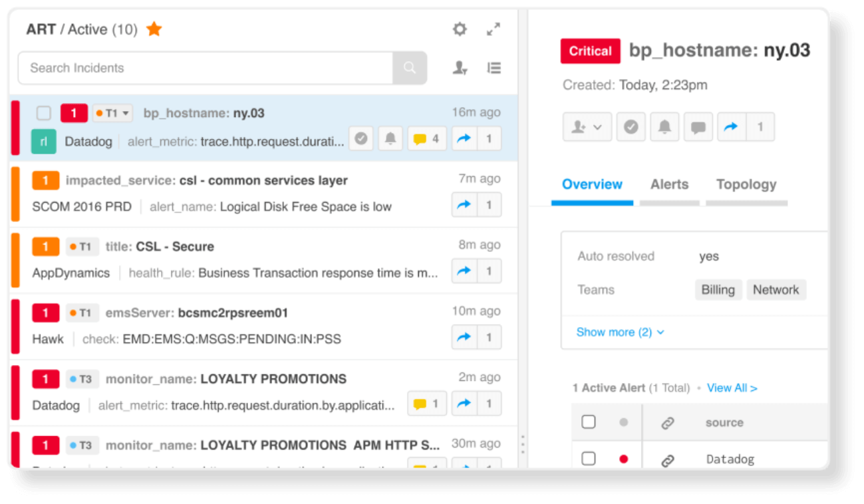864x504 pixels.
Task: Click status dot column header in alerts table
Action: point(623,422)
